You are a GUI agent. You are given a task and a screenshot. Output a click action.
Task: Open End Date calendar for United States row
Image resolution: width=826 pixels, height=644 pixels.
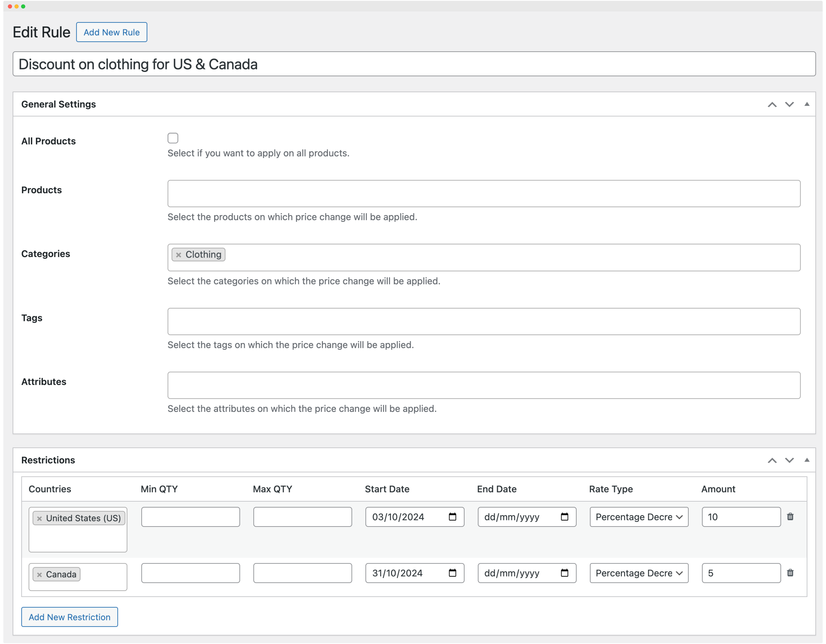click(564, 517)
